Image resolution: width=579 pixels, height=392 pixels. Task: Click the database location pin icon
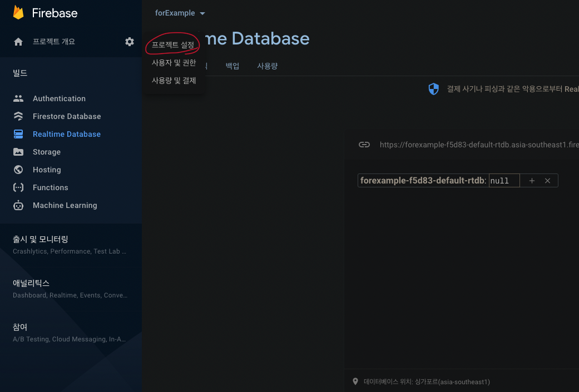pyautogui.click(x=355, y=381)
